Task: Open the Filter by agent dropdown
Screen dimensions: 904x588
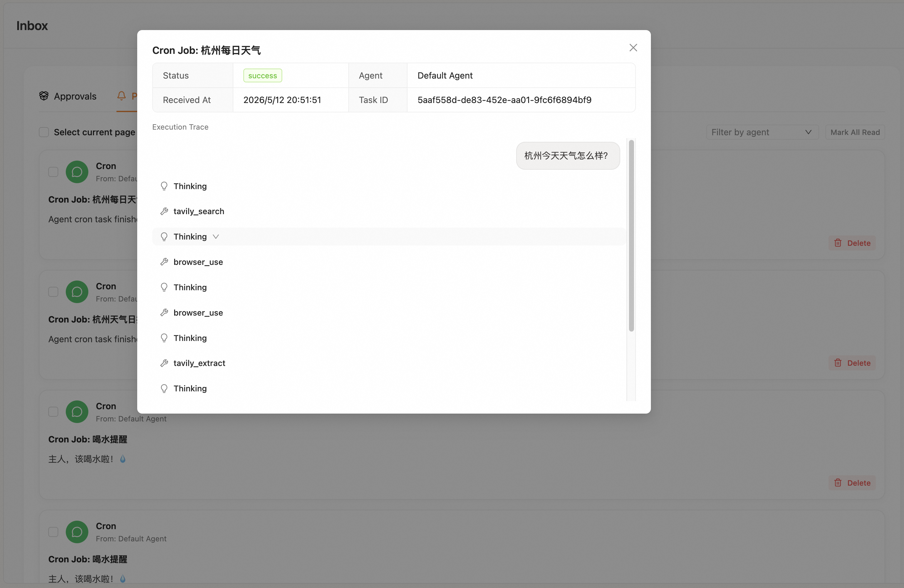Action: (762, 132)
